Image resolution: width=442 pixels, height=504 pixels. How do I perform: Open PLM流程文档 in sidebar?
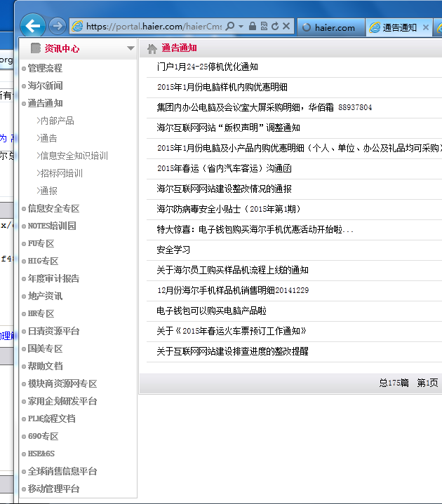pyautogui.click(x=51, y=418)
